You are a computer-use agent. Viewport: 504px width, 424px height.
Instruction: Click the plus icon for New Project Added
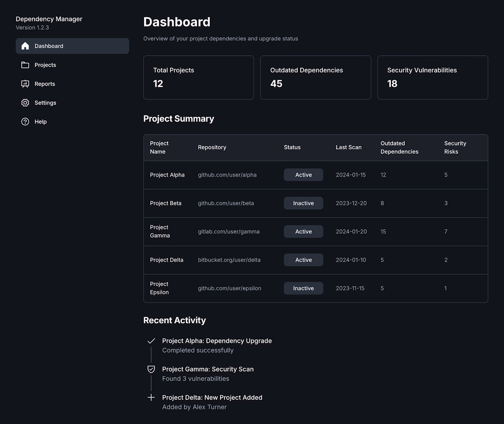tap(151, 397)
